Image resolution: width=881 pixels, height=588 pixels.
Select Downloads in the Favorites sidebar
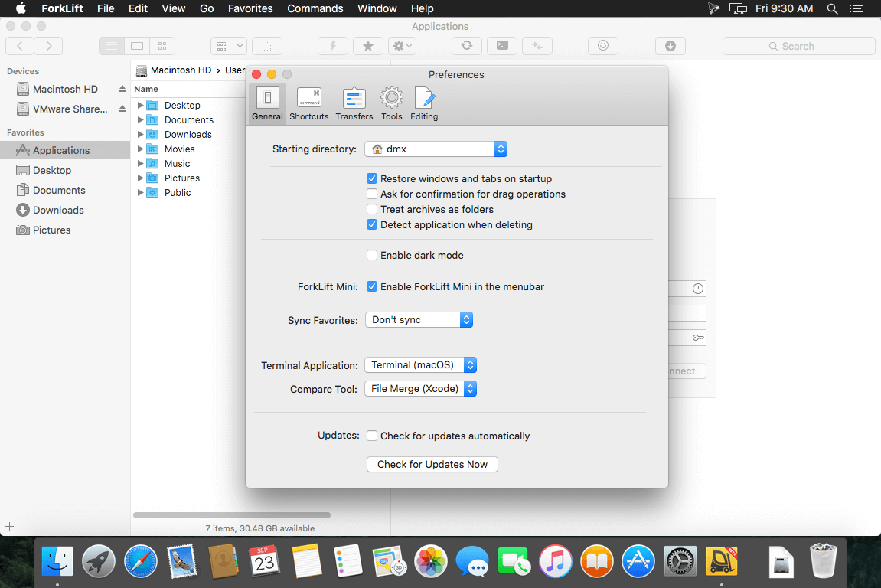click(x=58, y=210)
